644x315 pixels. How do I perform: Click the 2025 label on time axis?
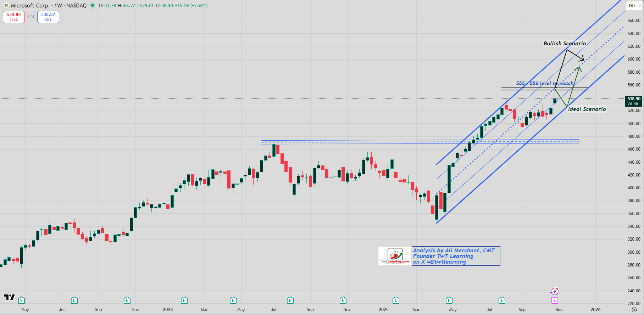(384, 310)
